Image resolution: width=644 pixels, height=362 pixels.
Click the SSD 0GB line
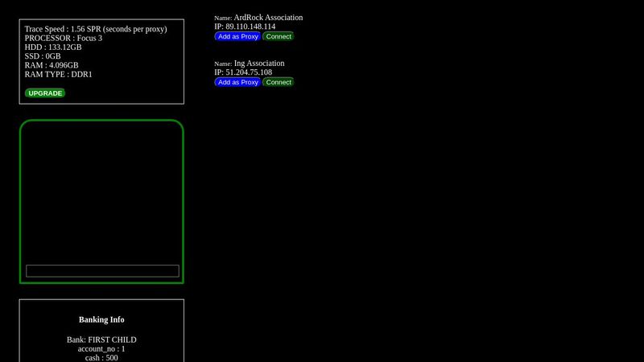pos(43,56)
